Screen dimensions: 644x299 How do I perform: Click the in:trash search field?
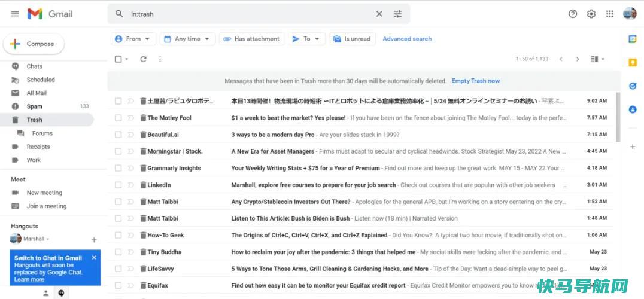tap(250, 14)
